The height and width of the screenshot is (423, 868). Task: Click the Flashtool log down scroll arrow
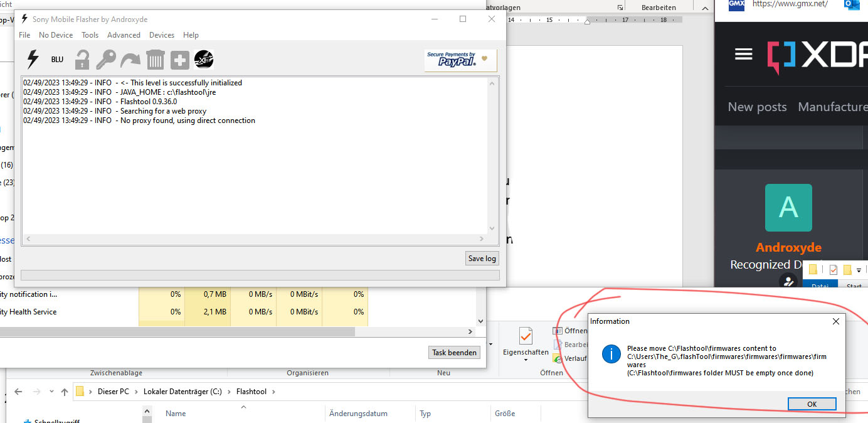click(492, 228)
